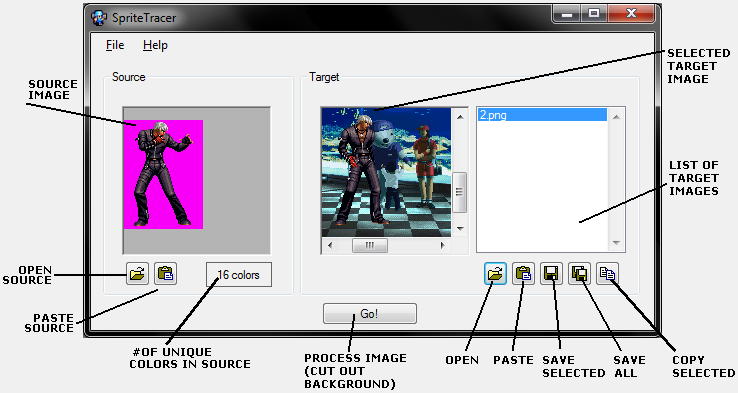The height and width of the screenshot is (393, 738).
Task: Click target preview horizontal scrollbar left arrow
Action: coord(330,245)
